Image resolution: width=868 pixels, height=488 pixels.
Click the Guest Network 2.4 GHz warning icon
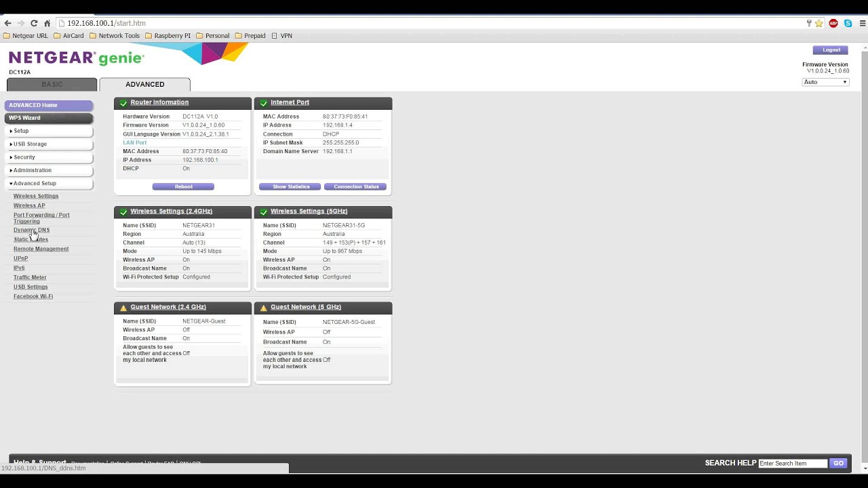coord(123,308)
